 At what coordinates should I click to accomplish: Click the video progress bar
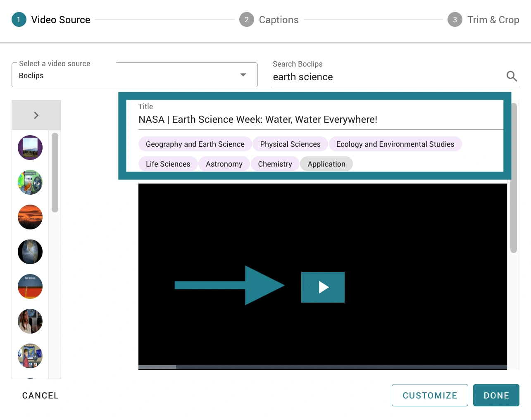[x=323, y=367]
